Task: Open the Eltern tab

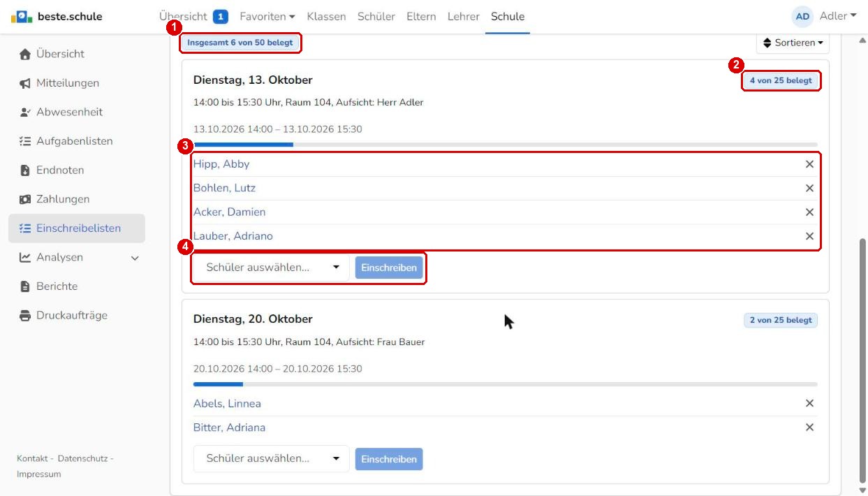Action: coord(421,16)
